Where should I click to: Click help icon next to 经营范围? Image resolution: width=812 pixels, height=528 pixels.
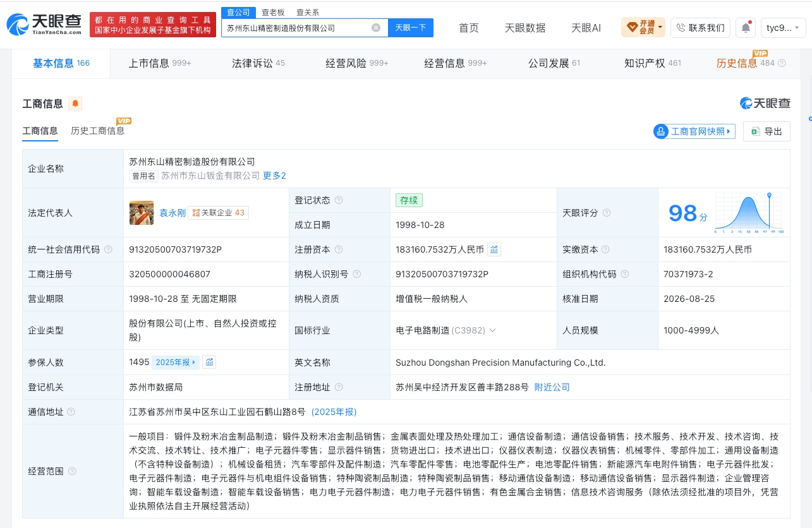point(72,471)
